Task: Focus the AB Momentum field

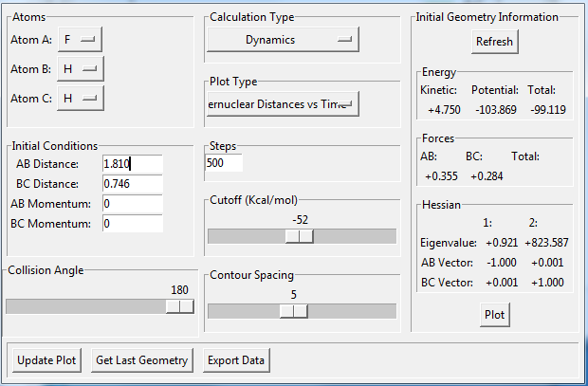Action: tap(132, 204)
